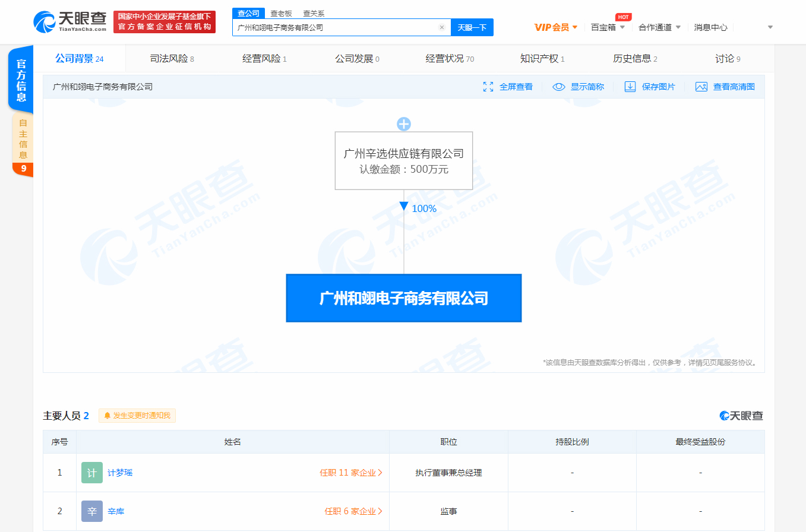Click the 保存图片 download icon
Viewport: 806px width, 532px height.
(x=630, y=86)
